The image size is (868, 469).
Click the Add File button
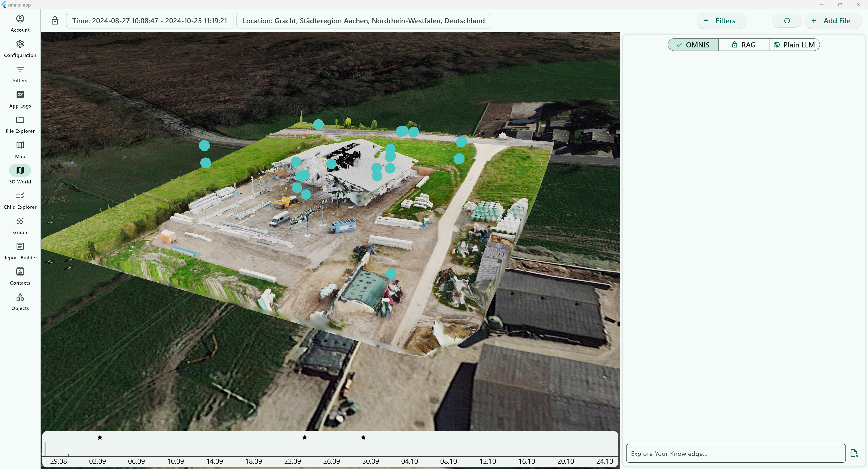click(832, 21)
